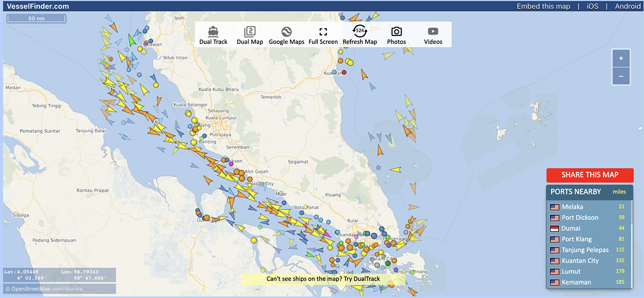Click the 50 nm scale bar
The image size is (644, 298).
[x=36, y=18]
